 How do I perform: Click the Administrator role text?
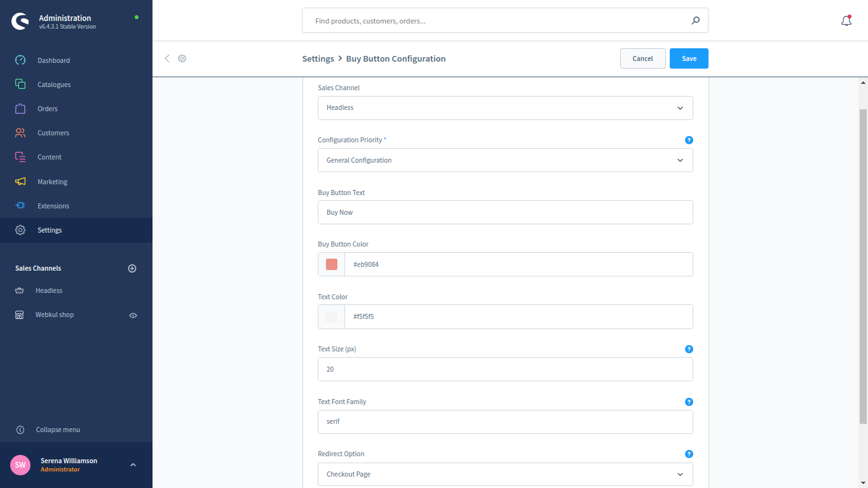coord(60,470)
